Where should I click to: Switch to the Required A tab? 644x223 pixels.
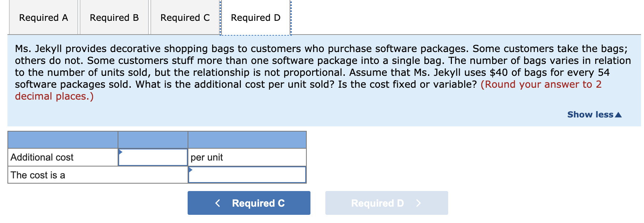tap(43, 17)
